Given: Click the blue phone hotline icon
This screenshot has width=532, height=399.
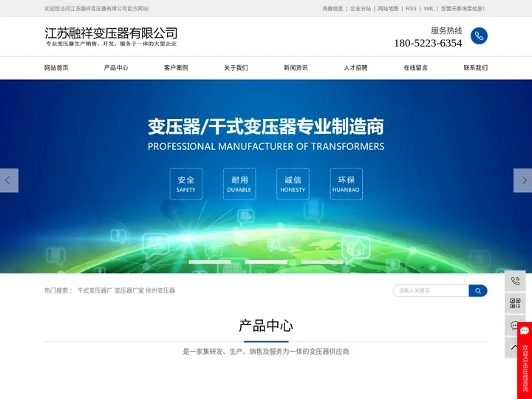Looking at the screenshot, I should coord(479,35).
